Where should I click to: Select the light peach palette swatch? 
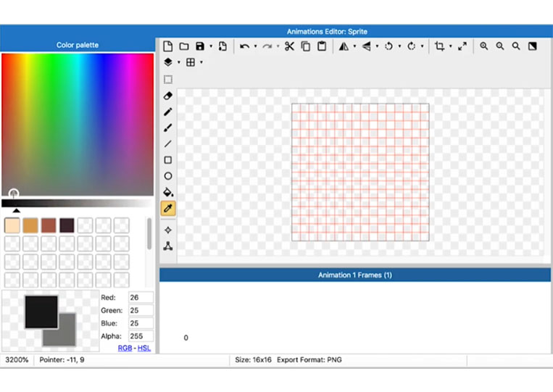point(12,225)
